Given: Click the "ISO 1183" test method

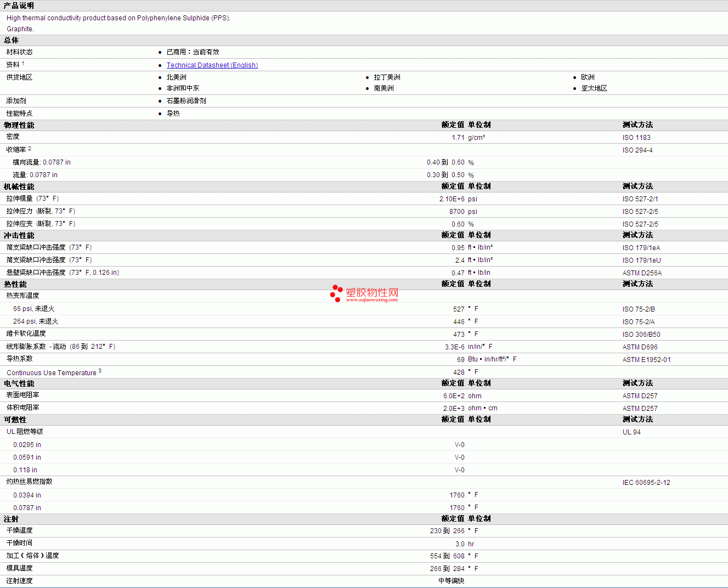Looking at the screenshot, I should click(x=636, y=138).
